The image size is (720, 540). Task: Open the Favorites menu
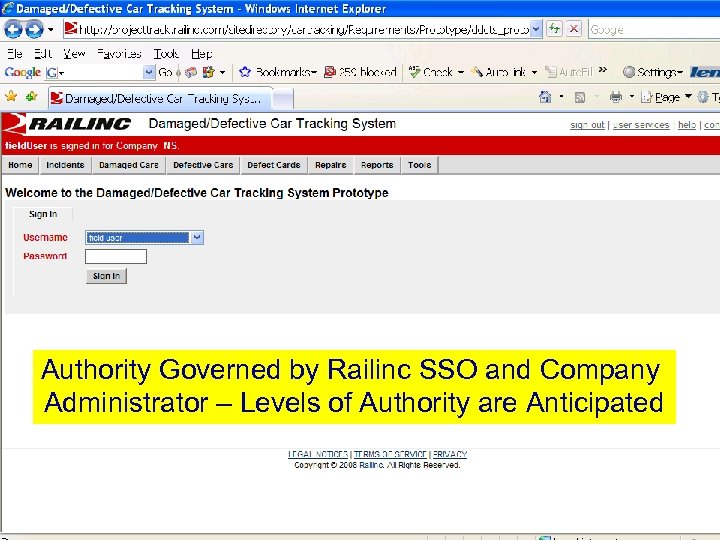click(119, 54)
